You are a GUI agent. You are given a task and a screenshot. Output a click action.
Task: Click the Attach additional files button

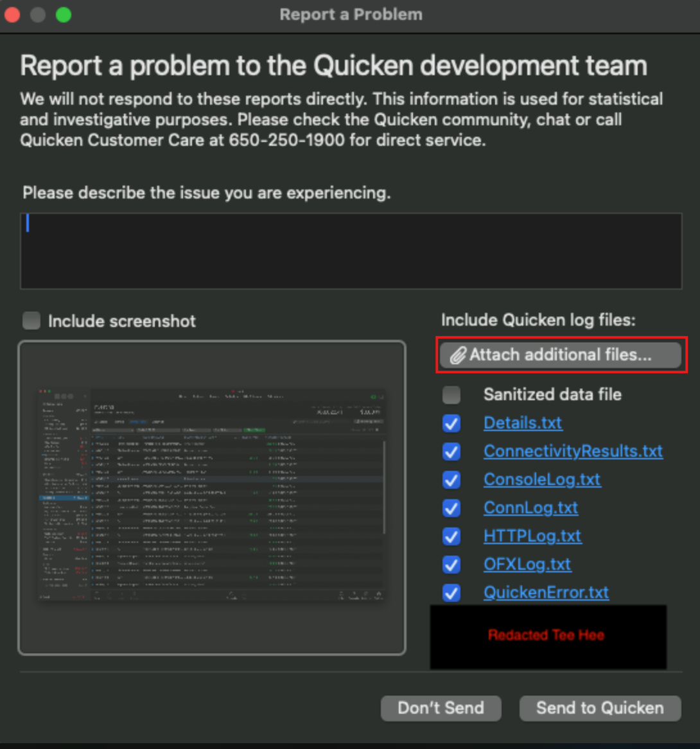click(561, 355)
